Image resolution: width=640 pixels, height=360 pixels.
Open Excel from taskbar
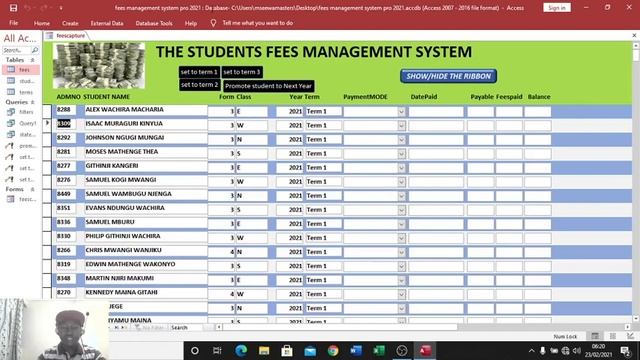[379, 351]
